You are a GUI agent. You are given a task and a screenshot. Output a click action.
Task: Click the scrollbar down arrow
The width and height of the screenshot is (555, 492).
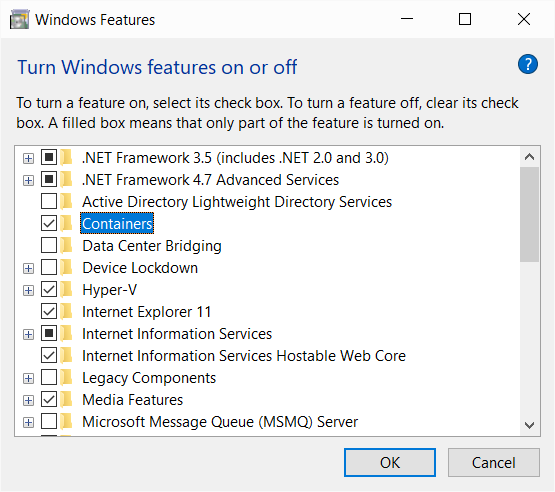coord(530,425)
